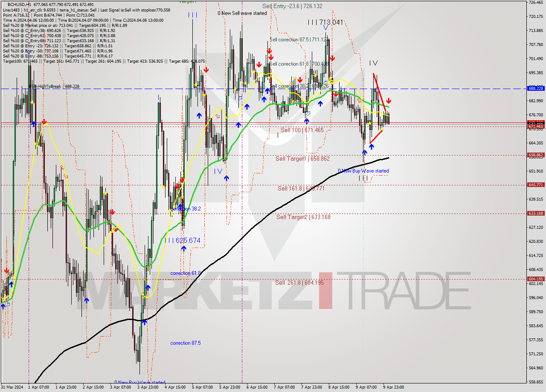Click the blue 'correction 87.5' label

pos(185,343)
